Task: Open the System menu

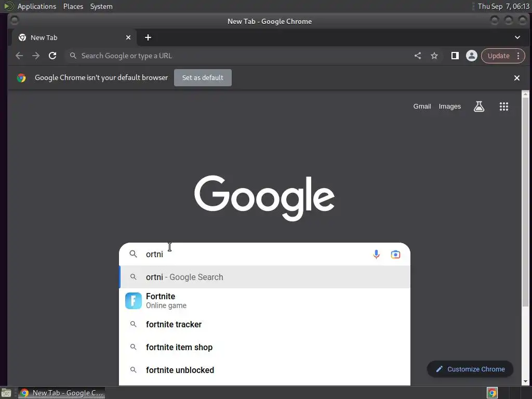Action: pos(101,6)
